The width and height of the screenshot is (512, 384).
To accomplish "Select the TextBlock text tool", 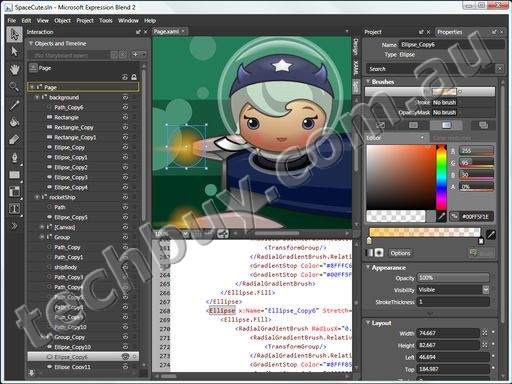I will pos(14,209).
